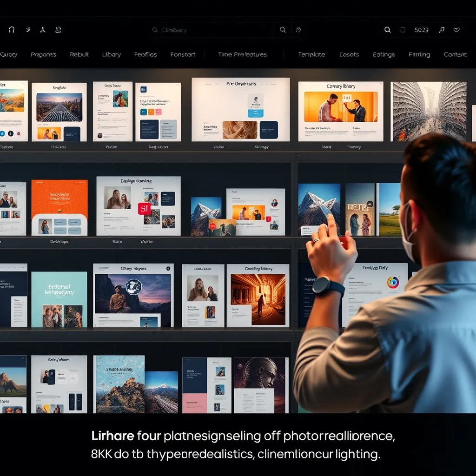Click the heart favorites icon
The width and height of the screenshot is (476, 476).
[456, 30]
